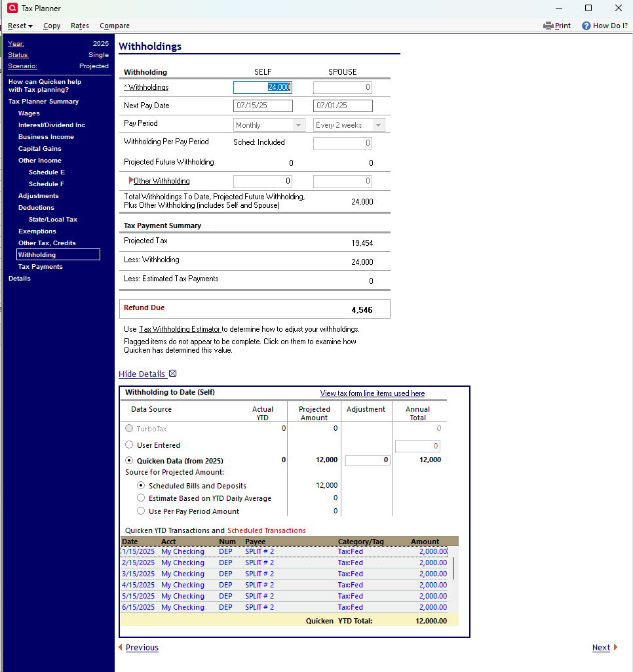The width and height of the screenshot is (633, 672).
Task: Click the Reset menu dropdown arrow
Action: pos(30,26)
